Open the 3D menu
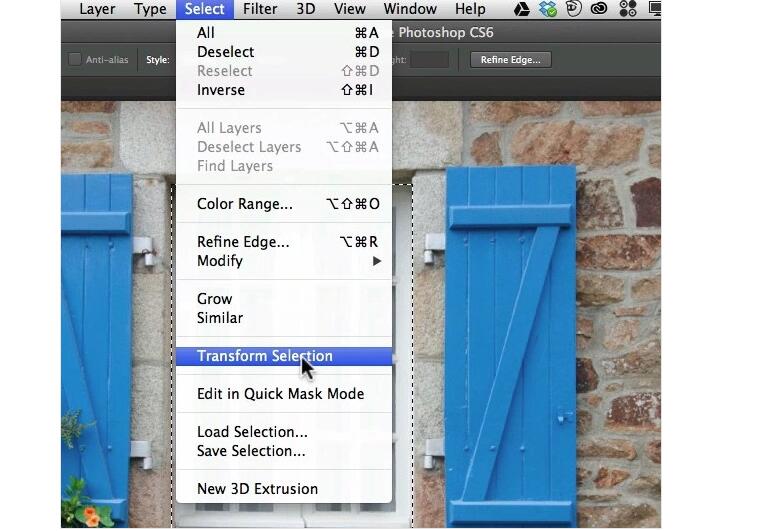Image resolution: width=764 pixels, height=531 pixels. pyautogui.click(x=306, y=9)
